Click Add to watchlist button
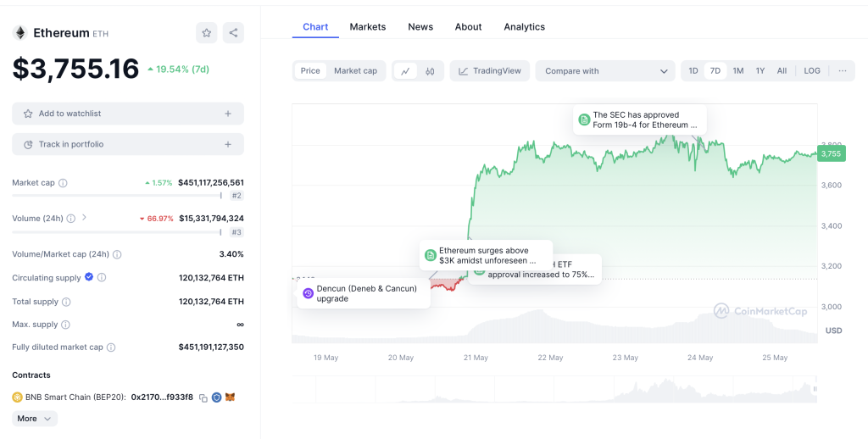The image size is (868, 439). point(128,114)
